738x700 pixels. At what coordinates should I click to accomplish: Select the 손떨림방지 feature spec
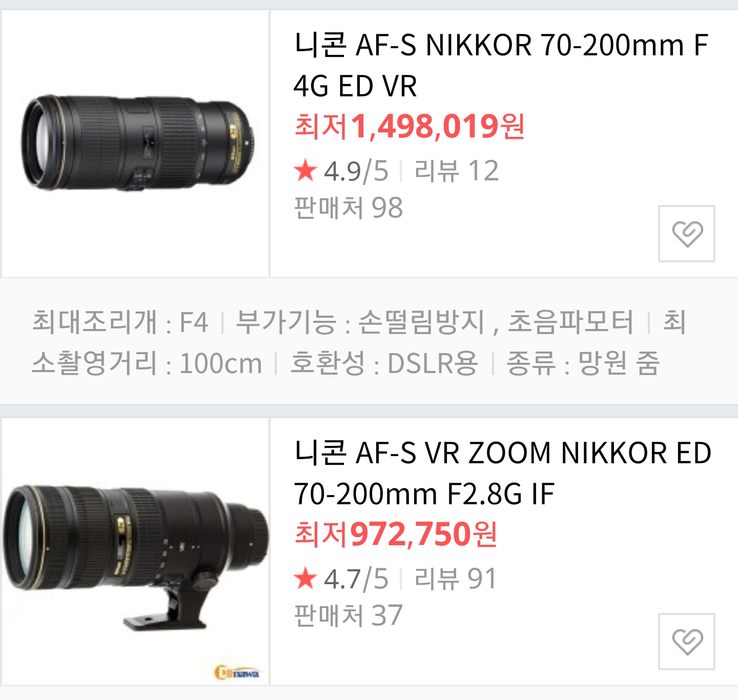tap(421, 322)
